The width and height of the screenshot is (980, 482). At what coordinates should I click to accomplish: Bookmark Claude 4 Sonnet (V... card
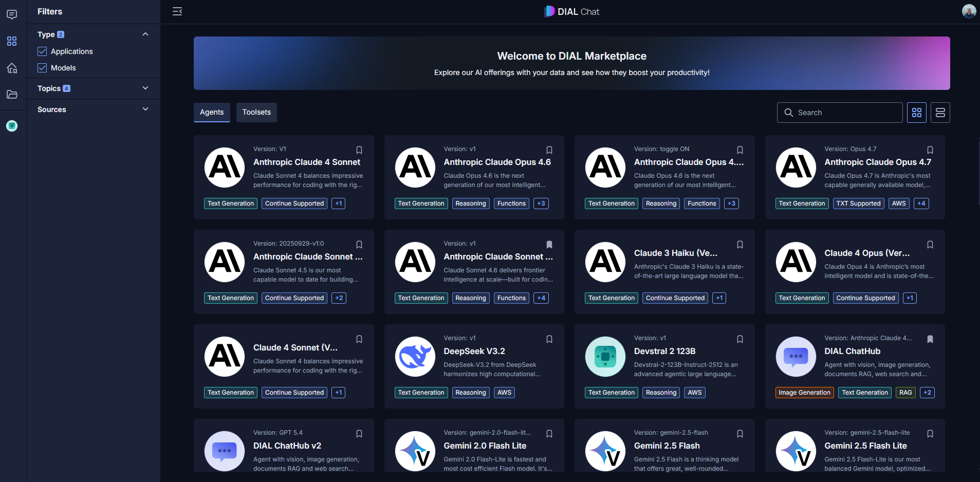pos(359,339)
